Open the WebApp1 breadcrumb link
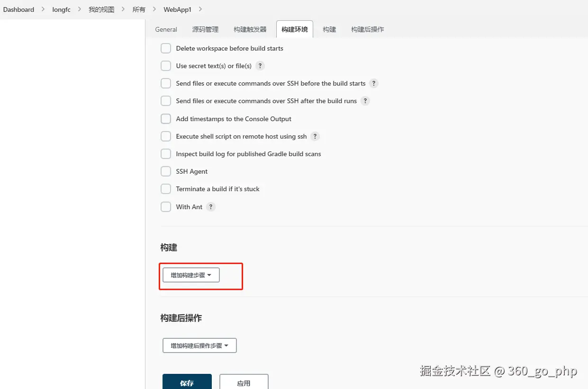The image size is (588, 389). click(x=177, y=9)
